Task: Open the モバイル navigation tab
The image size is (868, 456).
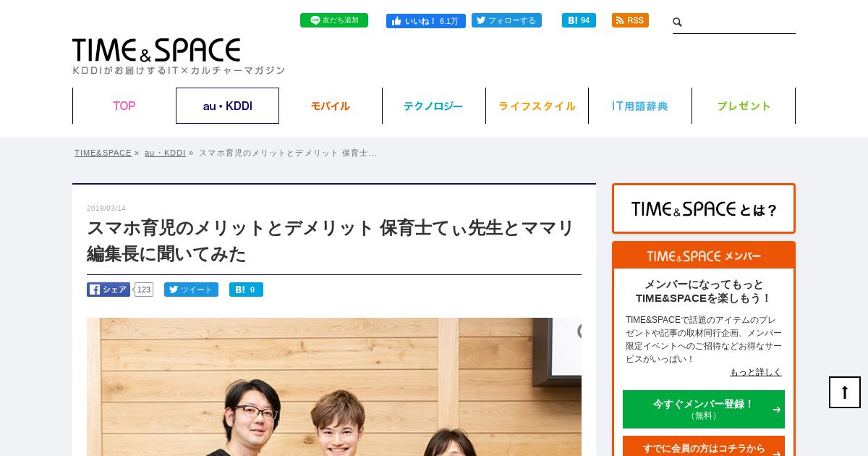Action: (x=331, y=106)
